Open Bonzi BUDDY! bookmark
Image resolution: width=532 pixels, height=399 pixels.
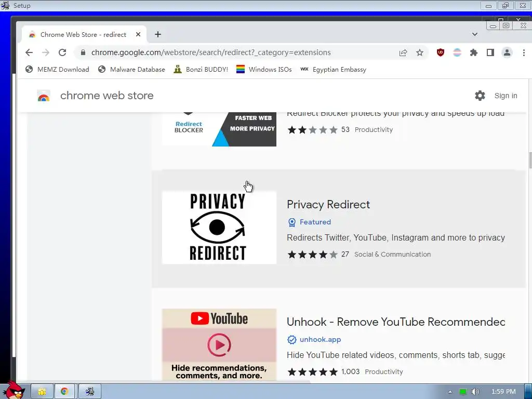click(x=201, y=70)
